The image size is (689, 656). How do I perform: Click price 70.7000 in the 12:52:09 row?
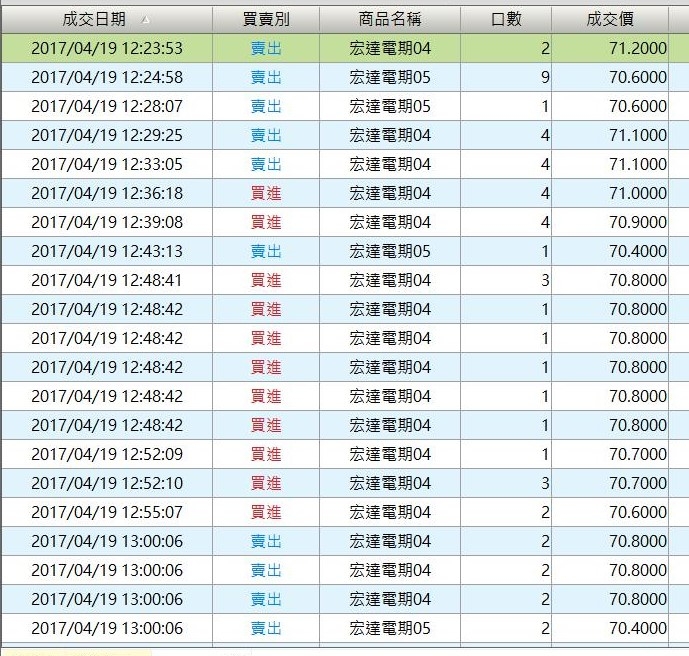pyautogui.click(x=638, y=454)
